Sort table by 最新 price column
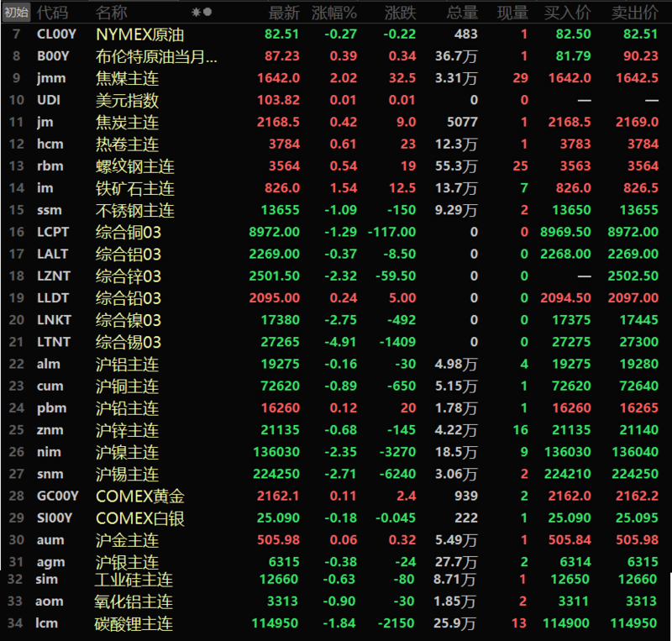This screenshot has width=672, height=641. (x=283, y=13)
